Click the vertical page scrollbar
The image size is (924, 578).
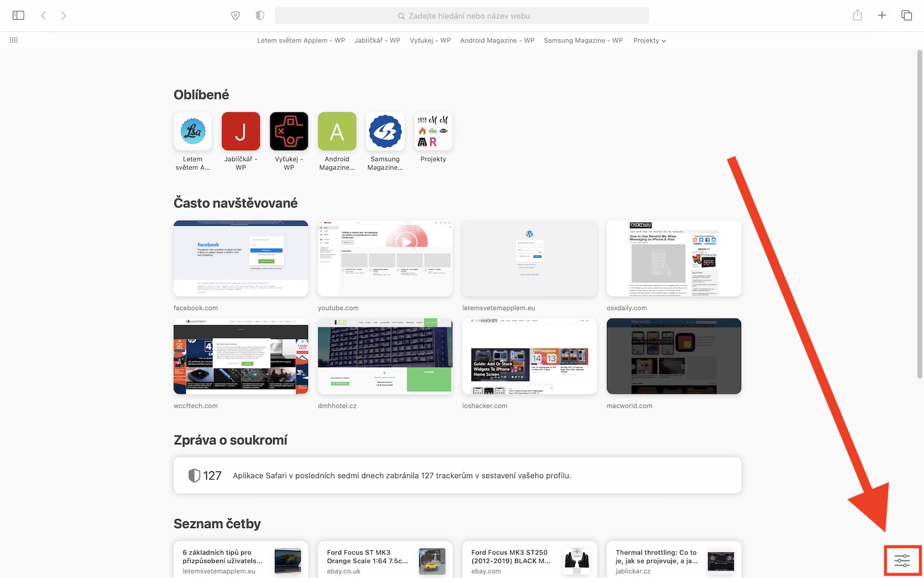[919, 214]
